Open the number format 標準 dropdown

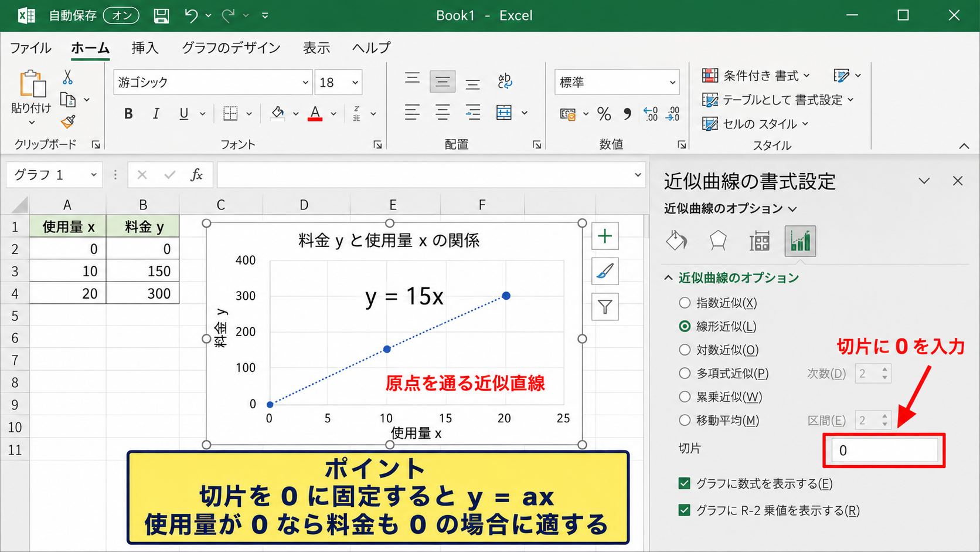(x=672, y=83)
